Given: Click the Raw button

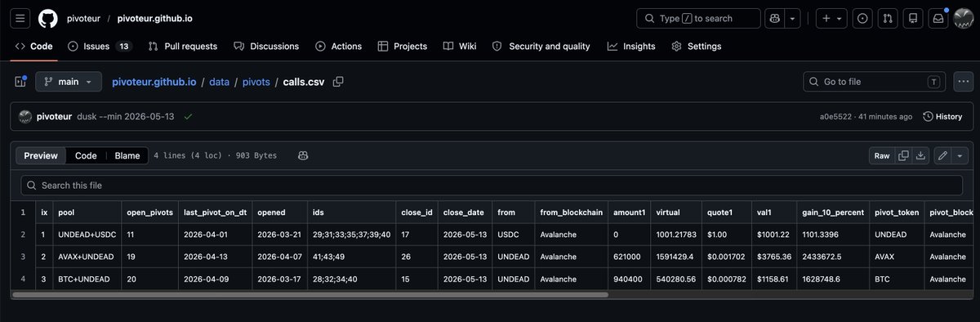Looking at the screenshot, I should coord(882,155).
